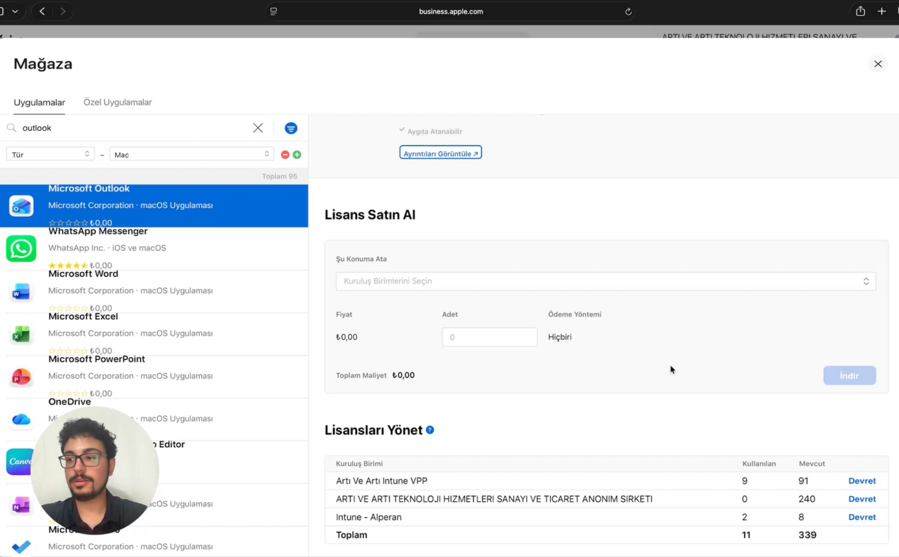
Task: Click the Lisansları Yönet help icon
Action: point(430,430)
